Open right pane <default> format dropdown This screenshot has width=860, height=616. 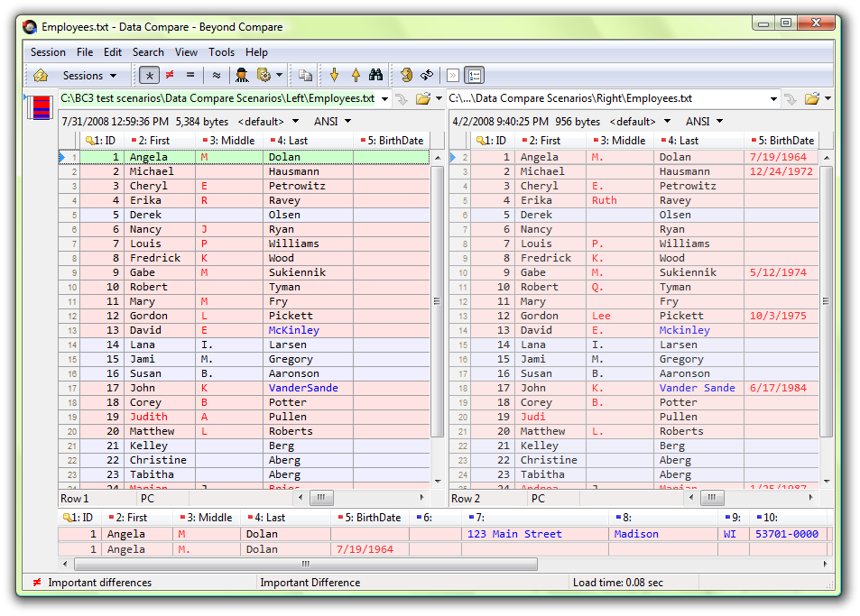coord(640,121)
